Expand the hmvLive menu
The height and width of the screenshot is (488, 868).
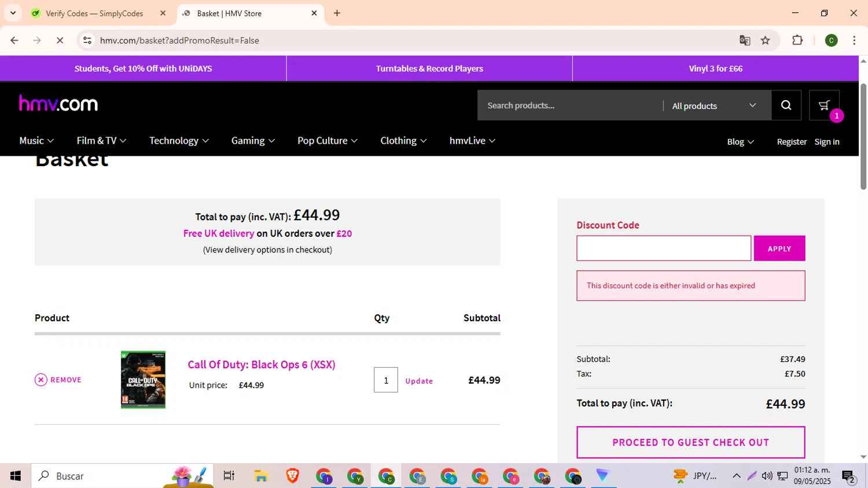click(472, 141)
